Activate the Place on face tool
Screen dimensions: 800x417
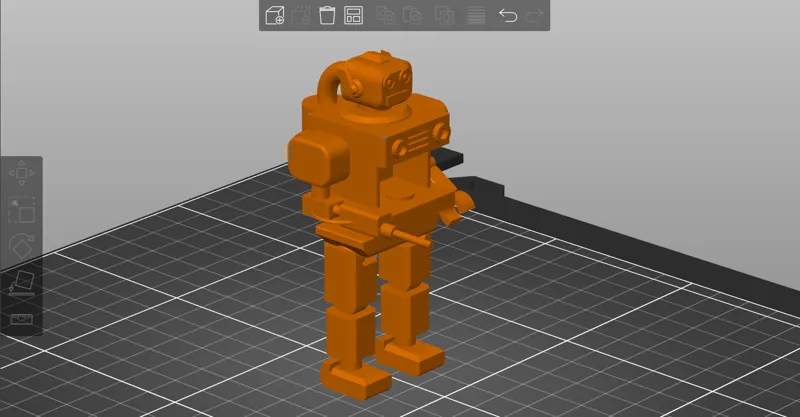[x=21, y=283]
